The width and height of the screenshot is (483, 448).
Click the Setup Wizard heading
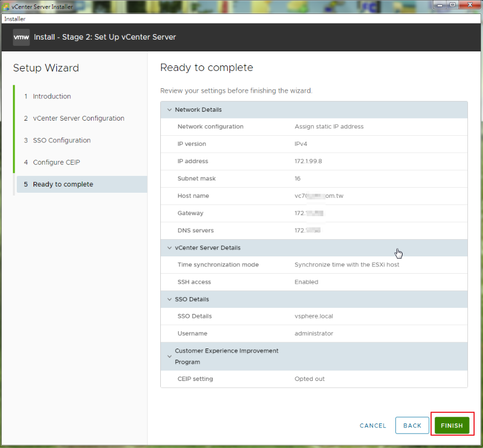coord(46,68)
